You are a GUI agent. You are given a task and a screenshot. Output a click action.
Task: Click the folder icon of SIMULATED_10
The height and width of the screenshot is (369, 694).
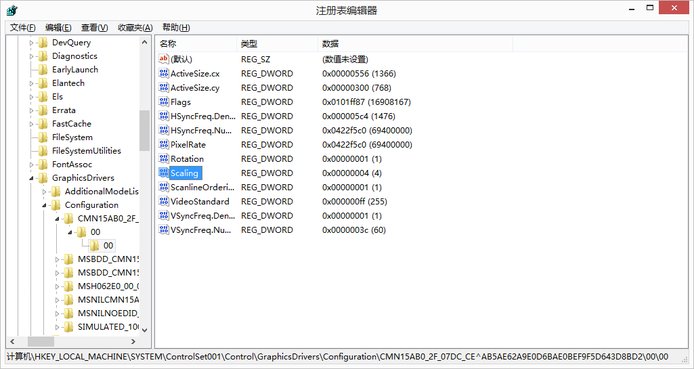[69, 327]
